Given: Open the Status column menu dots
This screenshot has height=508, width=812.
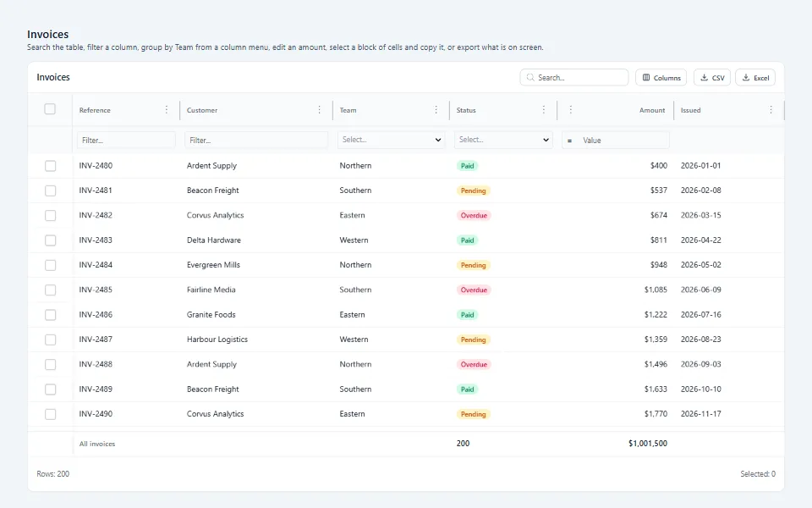Looking at the screenshot, I should pos(543,109).
